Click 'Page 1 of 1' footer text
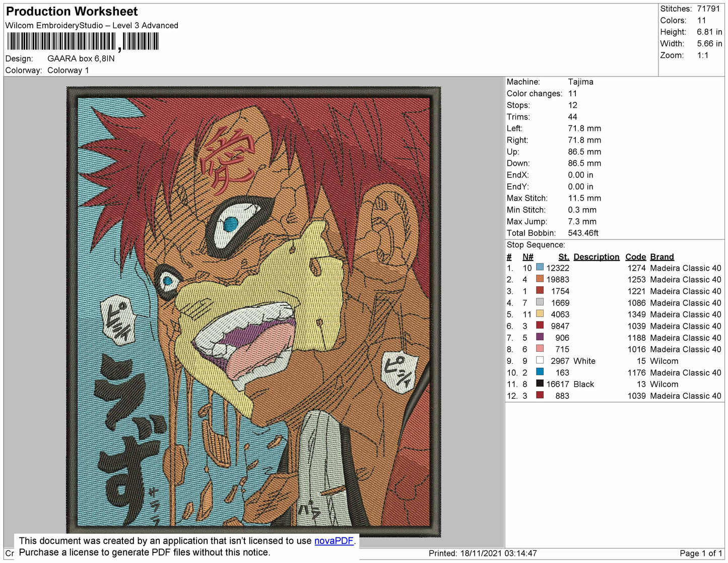 click(701, 553)
